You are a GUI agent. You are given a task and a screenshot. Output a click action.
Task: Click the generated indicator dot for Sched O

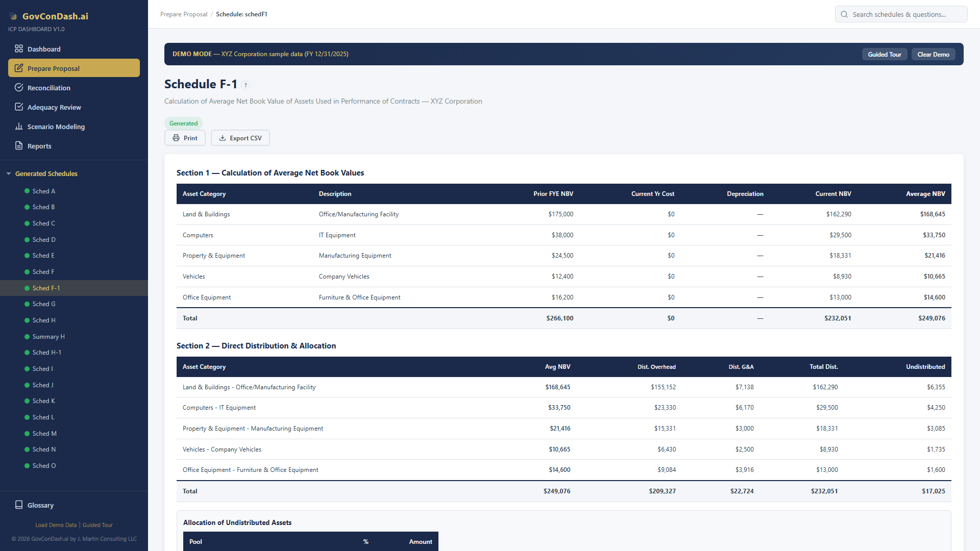(26, 465)
